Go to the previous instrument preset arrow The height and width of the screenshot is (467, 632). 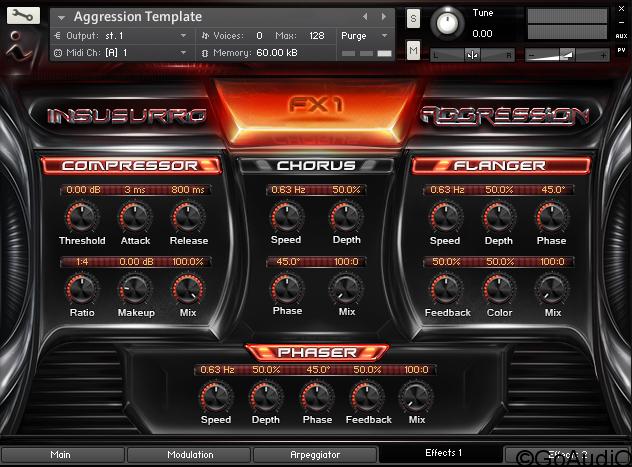pos(364,17)
